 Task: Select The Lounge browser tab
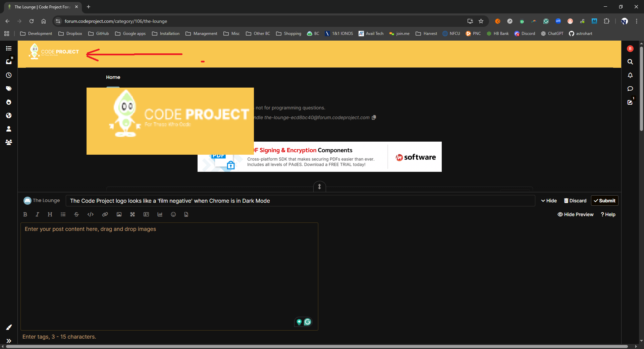coord(42,7)
